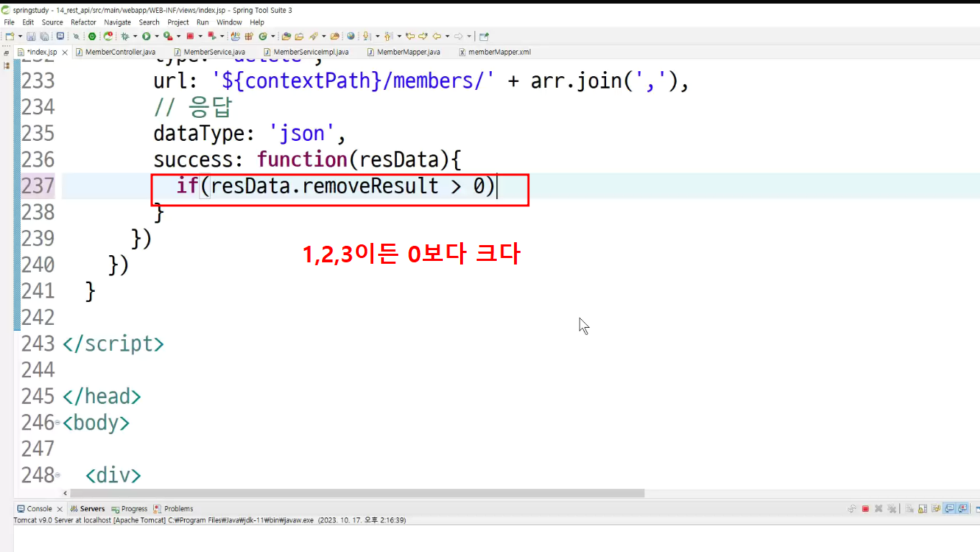The width and height of the screenshot is (980, 552).
Task: Close the Console view tab
Action: pos(60,509)
